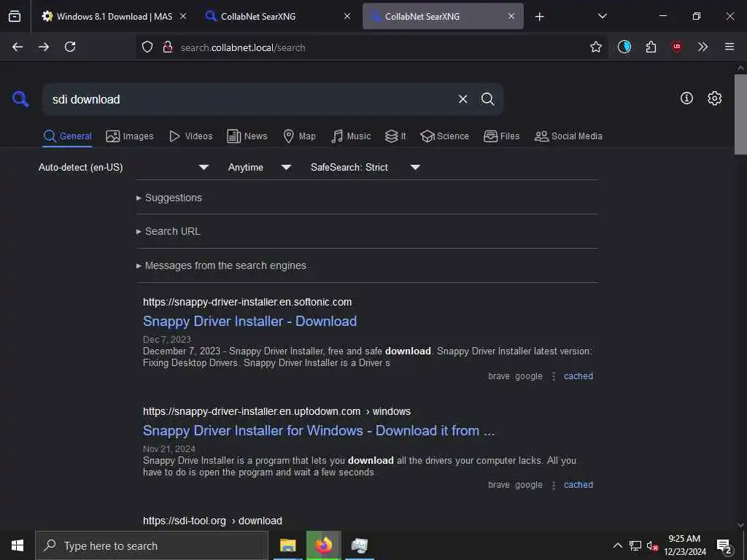Viewport: 747px width, 560px height.
Task: Open the snappy-driver-installer.en.softonic.com URL
Action: [x=247, y=302]
